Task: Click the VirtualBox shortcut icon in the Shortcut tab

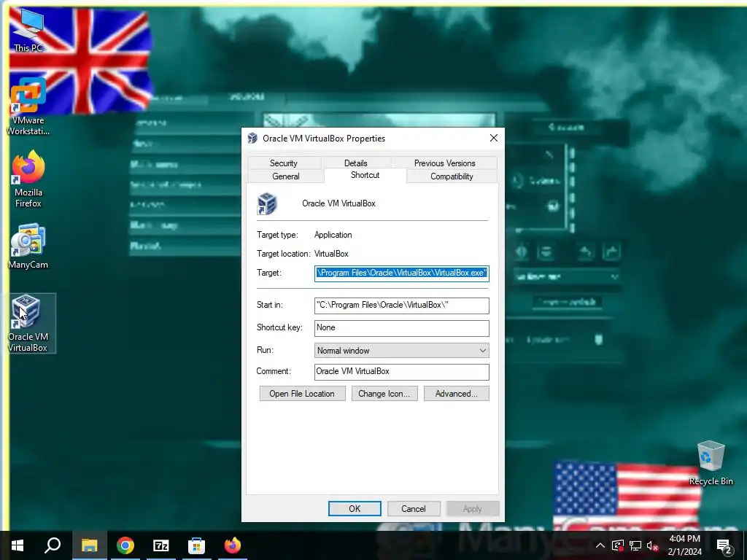Action: coord(267,203)
